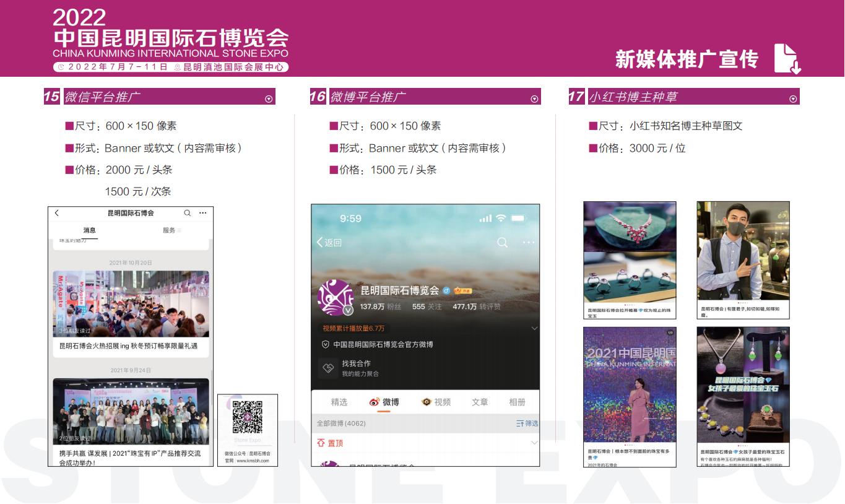Switch to the 消息 tab in WeChat
The width and height of the screenshot is (845, 504).
90,230
